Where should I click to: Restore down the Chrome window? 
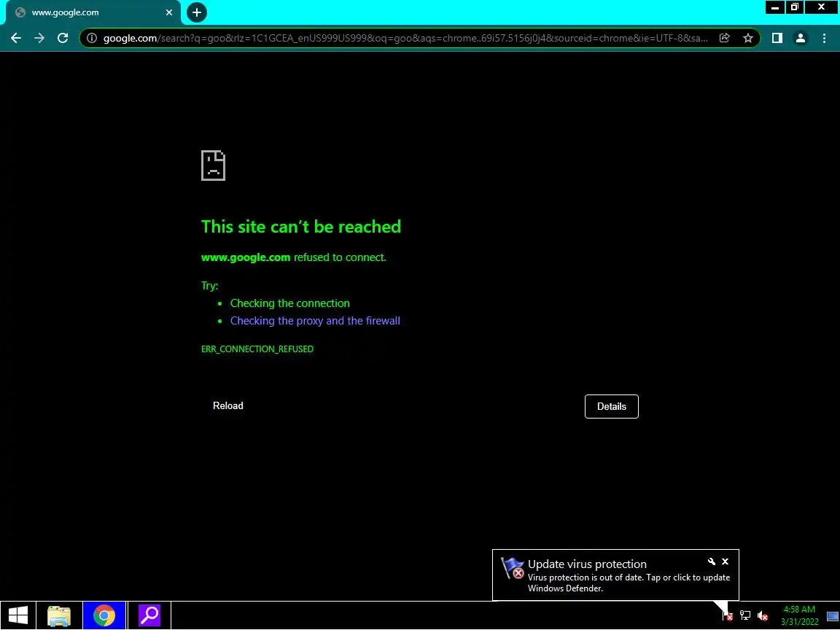tap(795, 7)
